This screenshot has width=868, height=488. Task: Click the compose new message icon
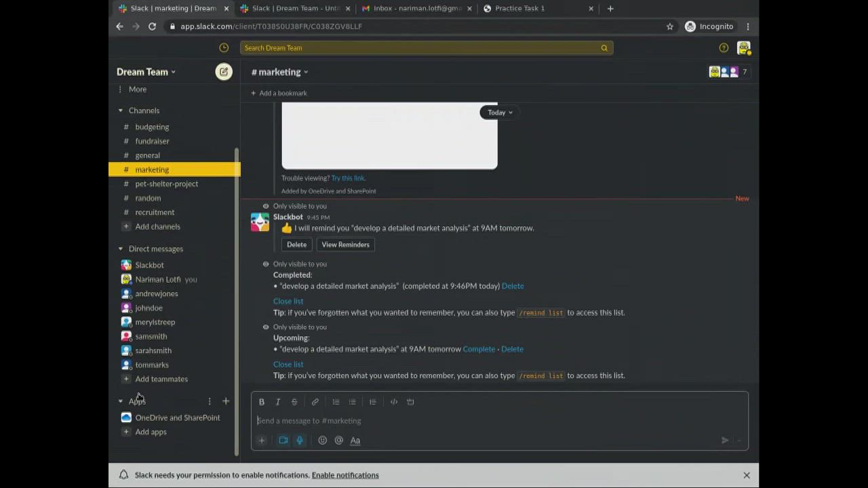click(x=224, y=72)
